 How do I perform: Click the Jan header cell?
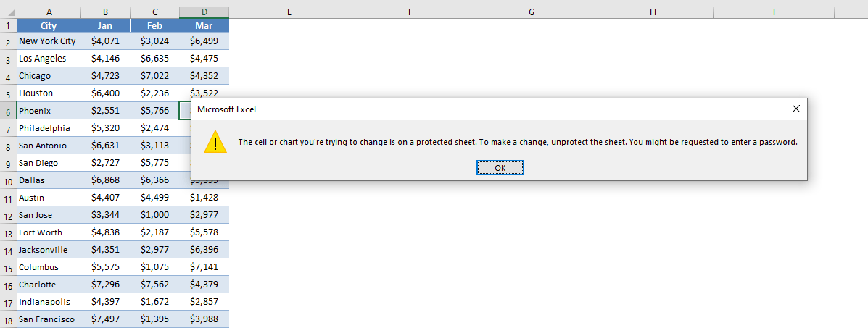click(x=105, y=25)
